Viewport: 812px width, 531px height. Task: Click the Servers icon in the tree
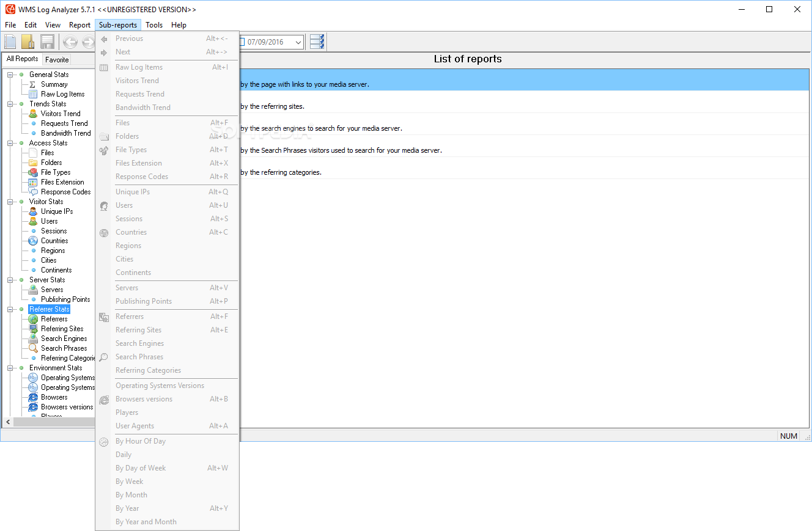pos(33,290)
